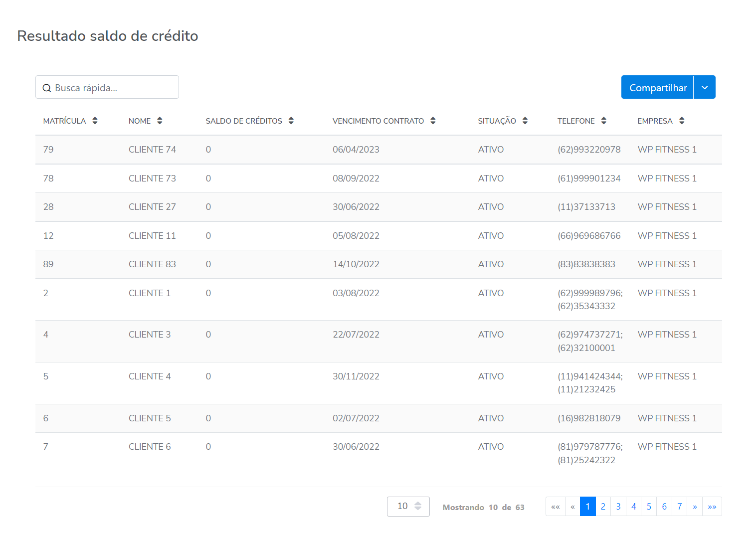Jump to page 7 in pagination
Viewport: 756px width, 534px height.
[679, 507]
